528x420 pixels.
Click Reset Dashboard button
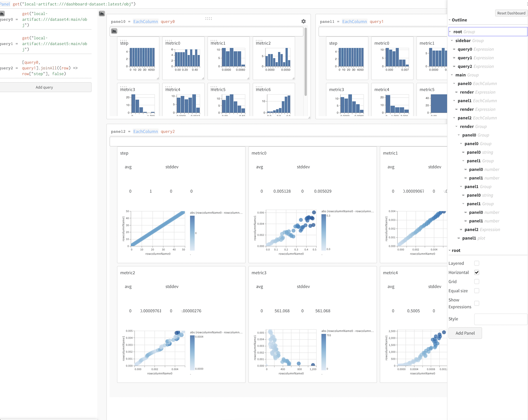coord(511,13)
